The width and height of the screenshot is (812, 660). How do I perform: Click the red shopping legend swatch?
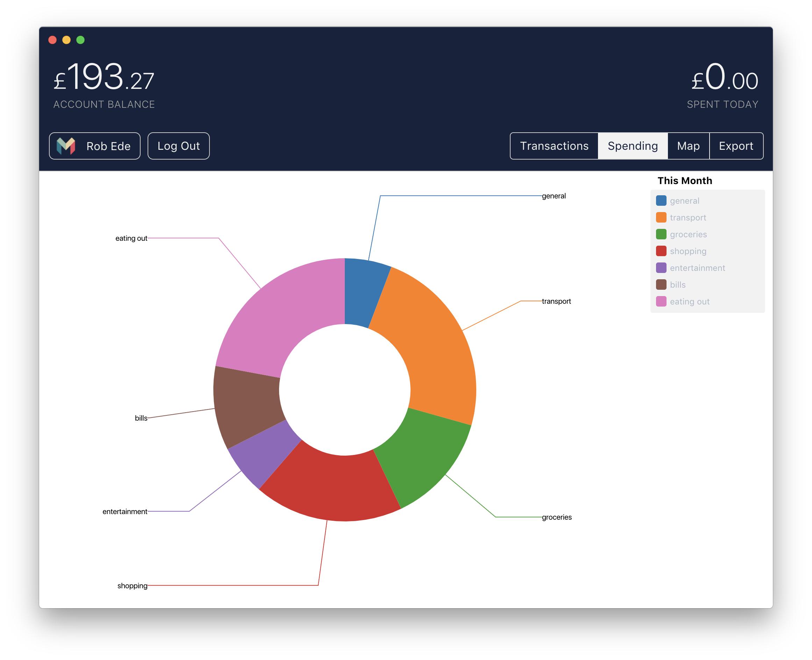pyautogui.click(x=661, y=251)
